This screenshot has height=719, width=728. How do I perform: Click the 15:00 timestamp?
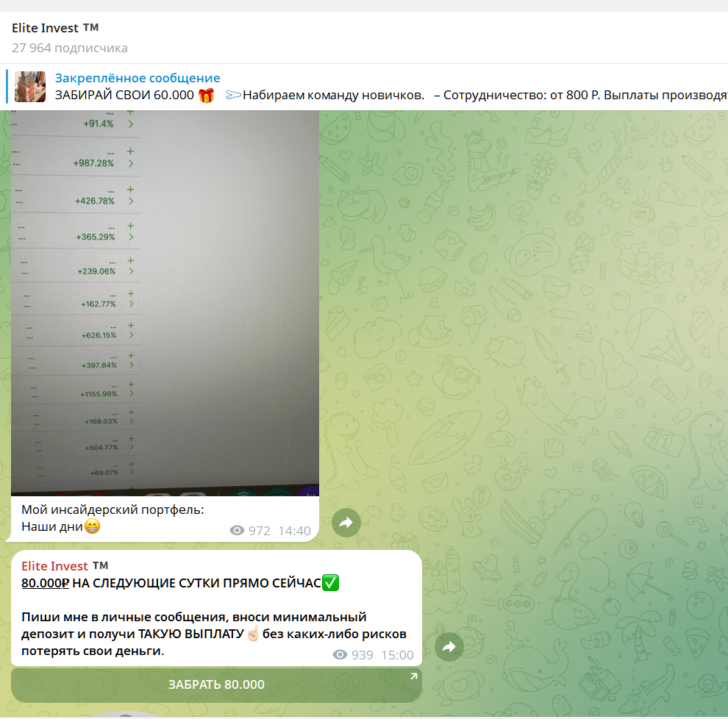coord(397,654)
